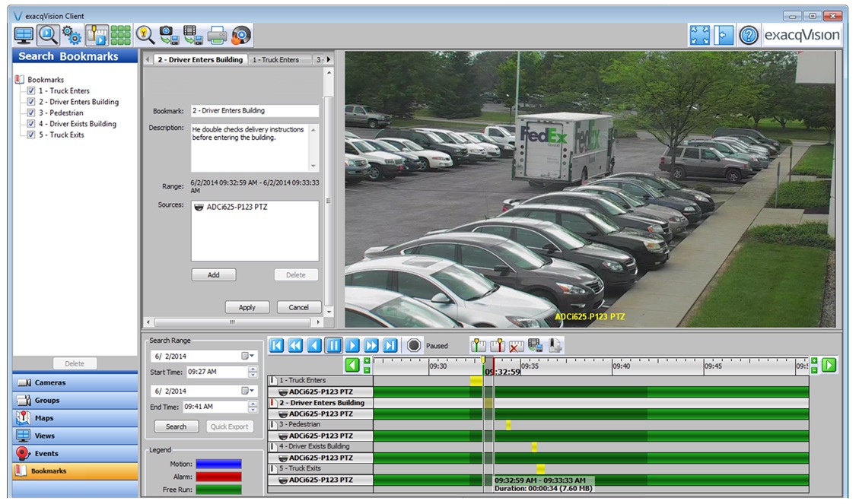
Task: Uncheck the '2 - Driver Enters Building' bookmark
Action: [31, 102]
